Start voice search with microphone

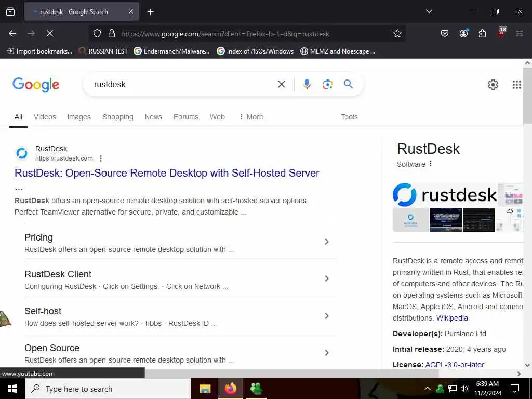click(307, 84)
